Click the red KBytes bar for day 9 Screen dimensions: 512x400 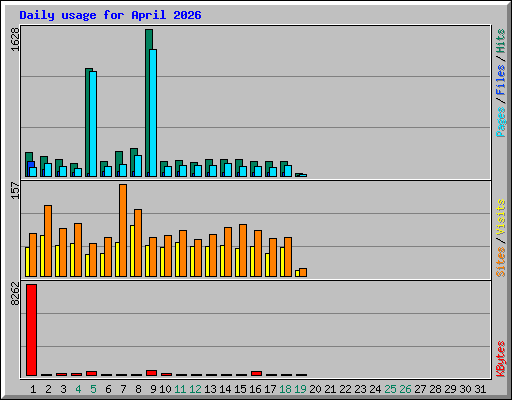click(151, 373)
